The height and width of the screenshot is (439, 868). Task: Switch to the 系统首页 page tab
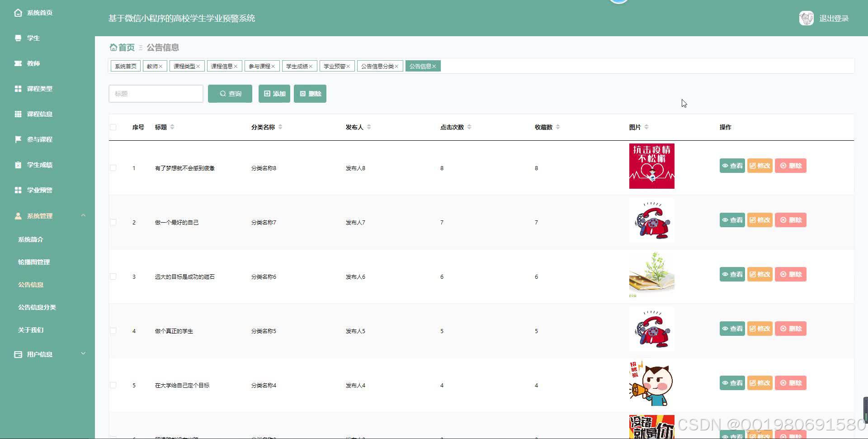[126, 67]
